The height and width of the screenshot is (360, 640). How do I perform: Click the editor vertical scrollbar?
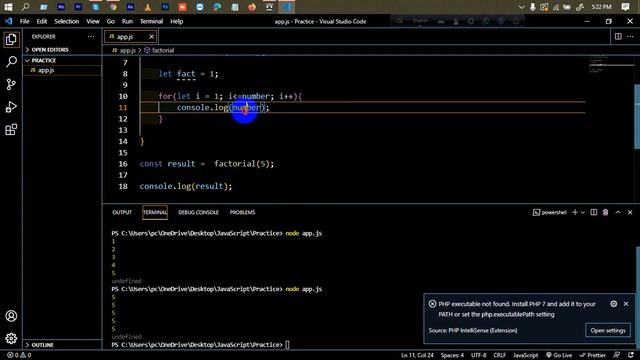pyautogui.click(x=637, y=116)
